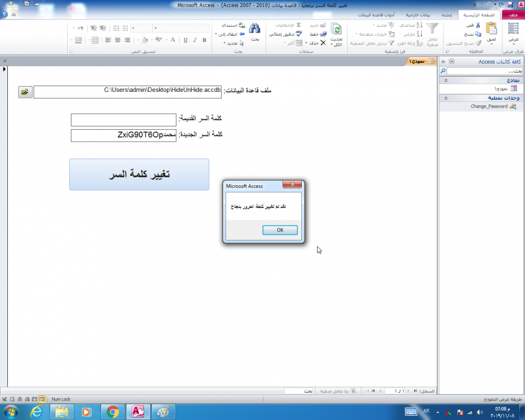Viewport: 525px width, 420px height.
Task: Toggle align text left
Action: point(108,40)
